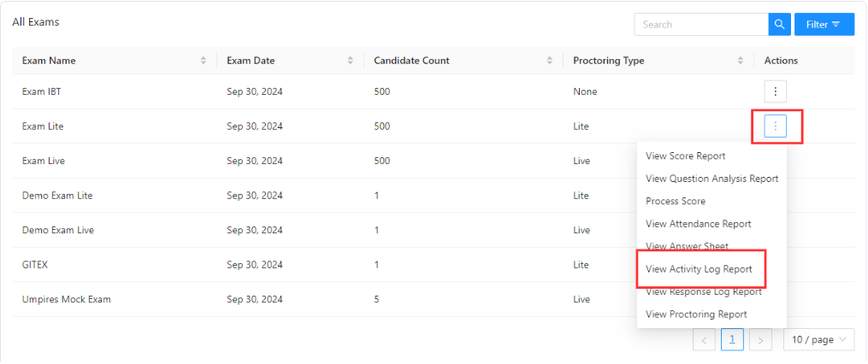Focus the Search input field
Image resolution: width=868 pixels, height=364 pixels.
[701, 24]
